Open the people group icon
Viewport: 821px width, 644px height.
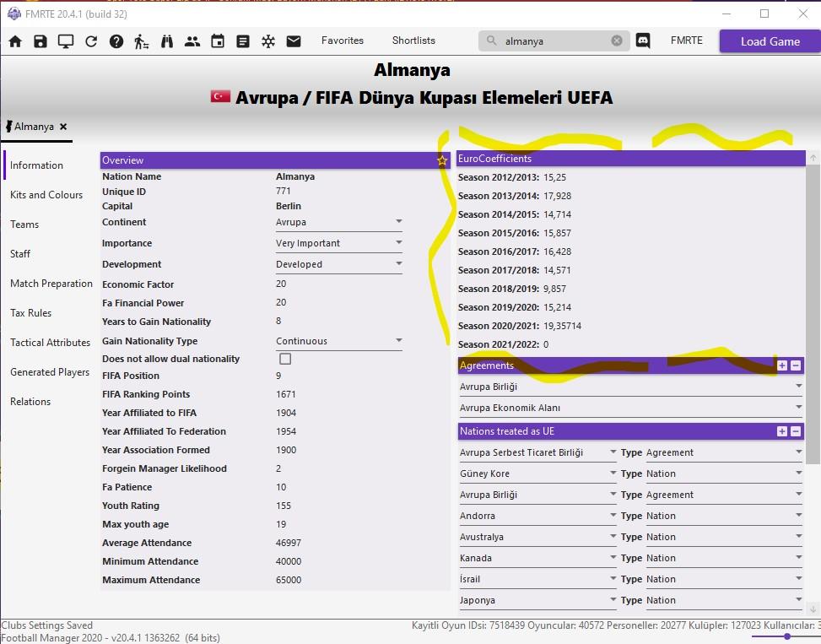click(192, 41)
